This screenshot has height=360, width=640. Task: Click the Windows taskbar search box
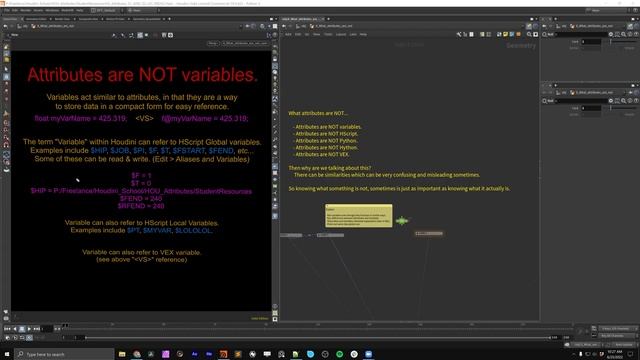coord(64,354)
